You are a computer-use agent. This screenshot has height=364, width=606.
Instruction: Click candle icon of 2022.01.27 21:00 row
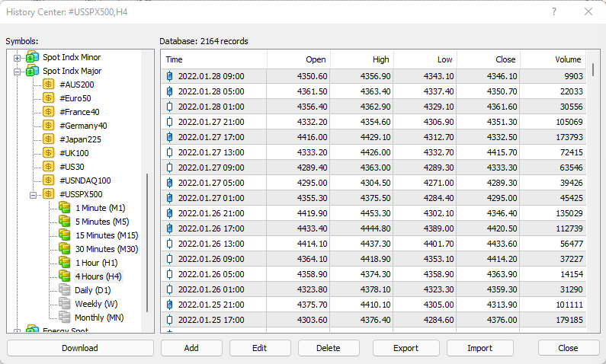click(169, 122)
